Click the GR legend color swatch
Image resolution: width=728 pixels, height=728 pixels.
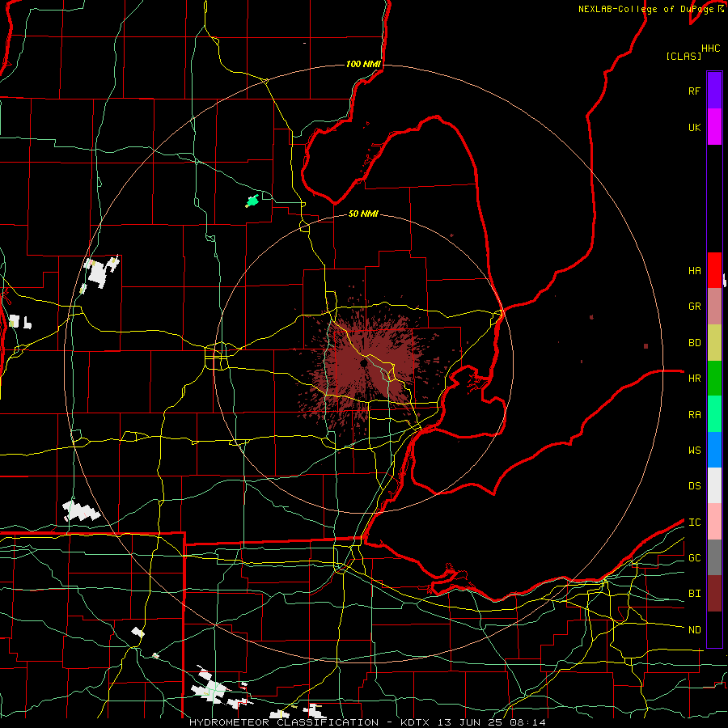point(714,306)
